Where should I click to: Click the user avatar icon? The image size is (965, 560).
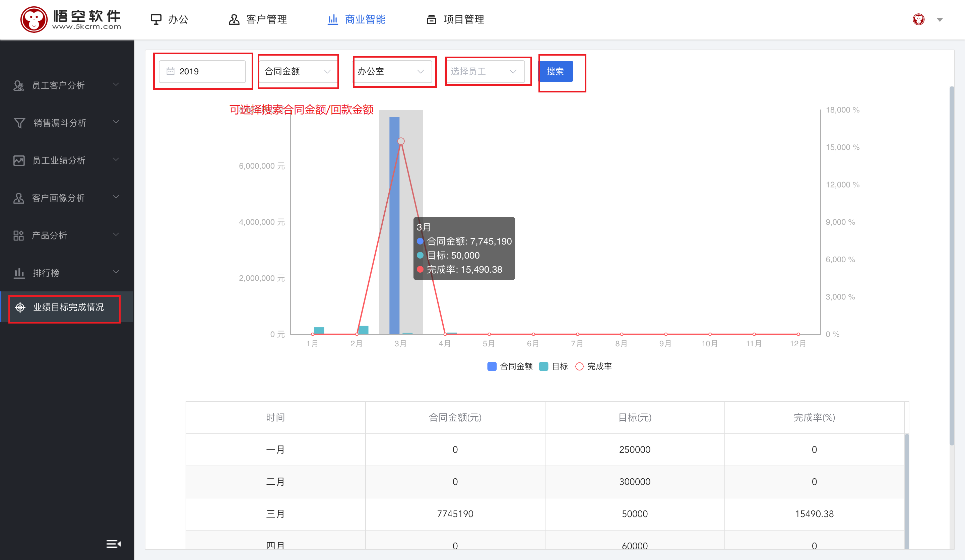pos(918,19)
